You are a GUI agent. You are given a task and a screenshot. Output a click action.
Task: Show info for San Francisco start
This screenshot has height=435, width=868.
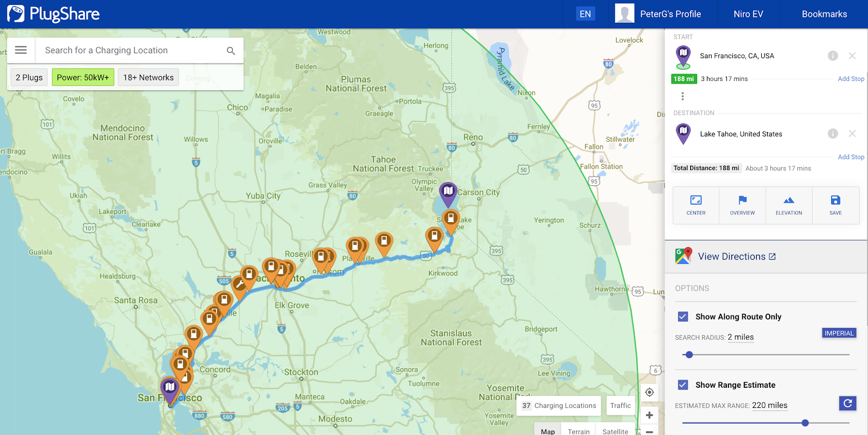tap(833, 55)
